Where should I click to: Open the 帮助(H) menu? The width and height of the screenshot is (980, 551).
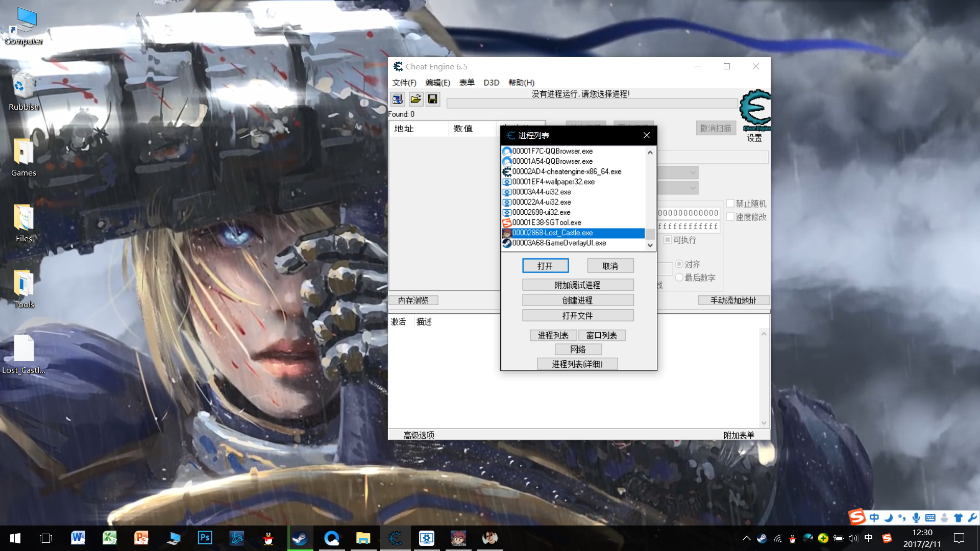[x=521, y=83]
